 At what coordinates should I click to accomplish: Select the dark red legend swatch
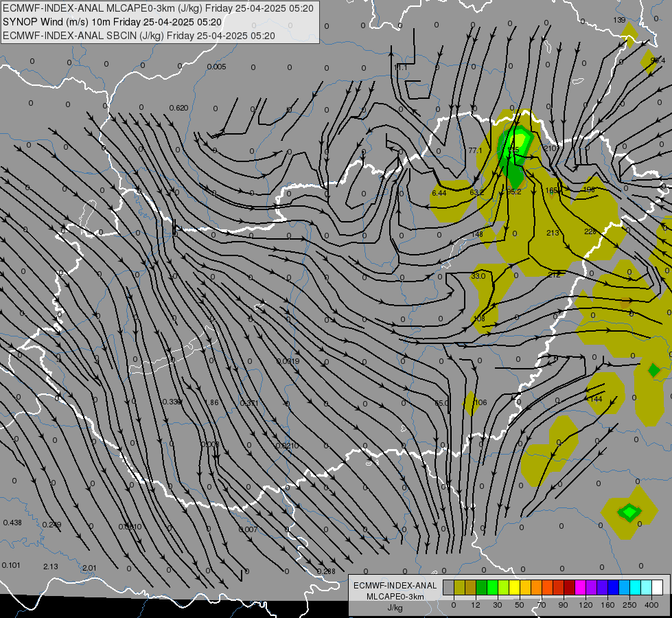pyautogui.click(x=569, y=587)
